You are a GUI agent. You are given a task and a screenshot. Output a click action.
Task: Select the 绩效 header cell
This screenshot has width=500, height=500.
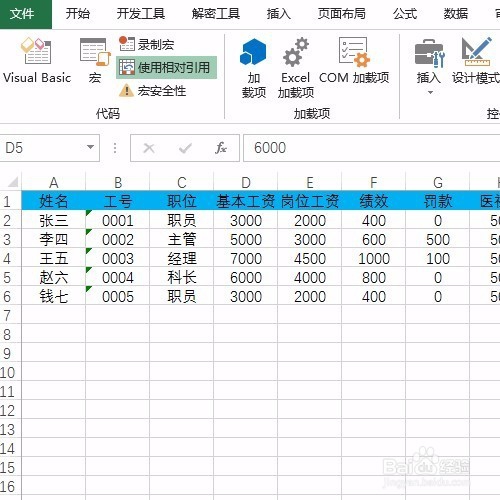coord(374,201)
